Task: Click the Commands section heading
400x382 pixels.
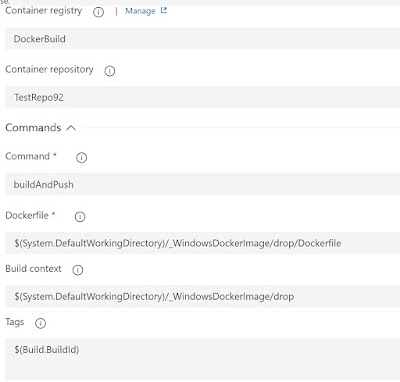Action: [33, 128]
